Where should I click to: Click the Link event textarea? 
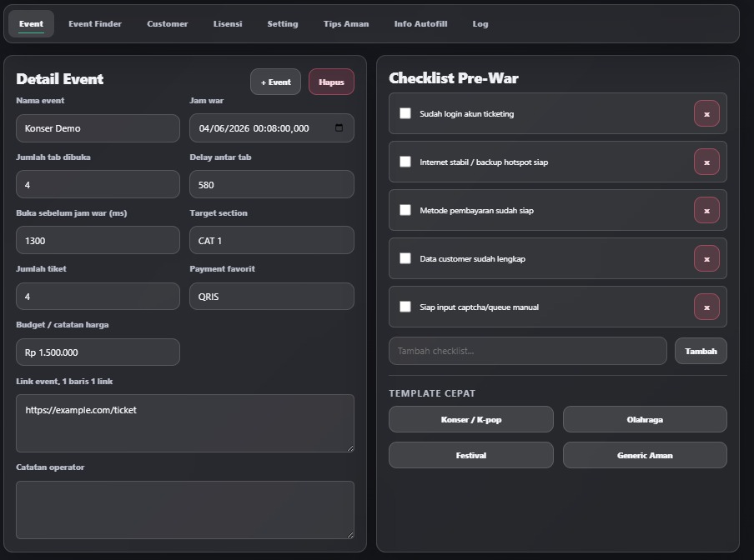(x=185, y=423)
